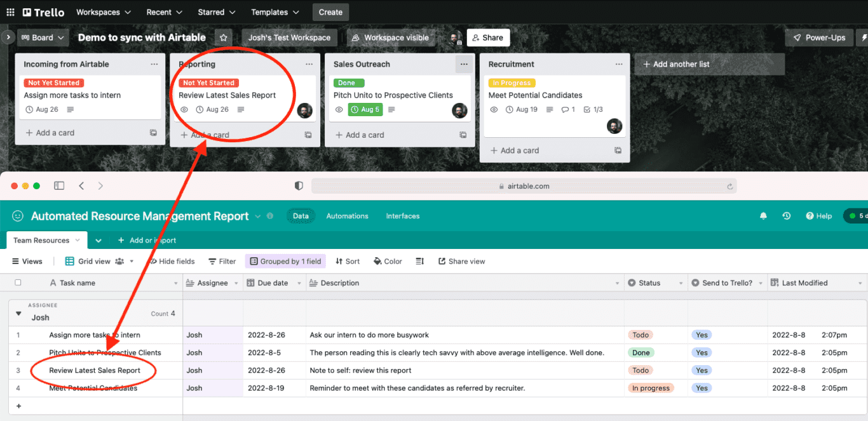Click the info icon next to base title
Viewport: 868px width, 421px height.
270,216
